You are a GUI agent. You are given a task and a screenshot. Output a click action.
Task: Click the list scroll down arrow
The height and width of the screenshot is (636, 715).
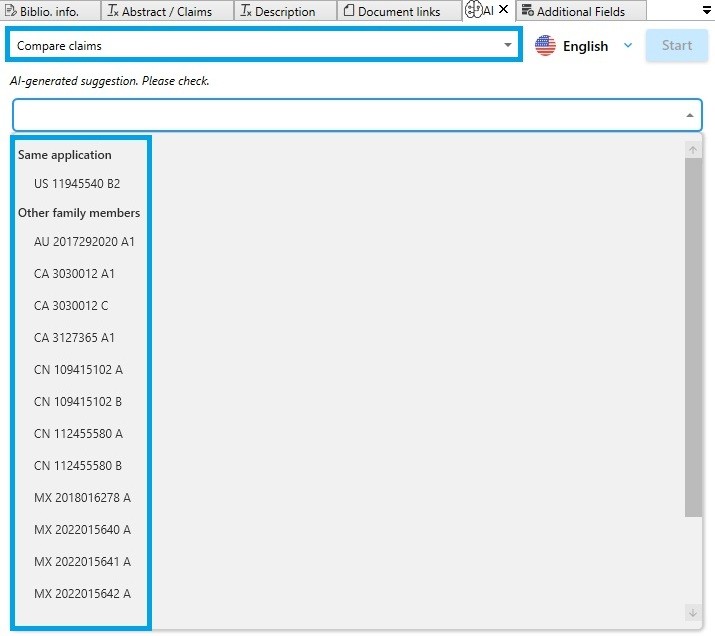[x=692, y=612]
